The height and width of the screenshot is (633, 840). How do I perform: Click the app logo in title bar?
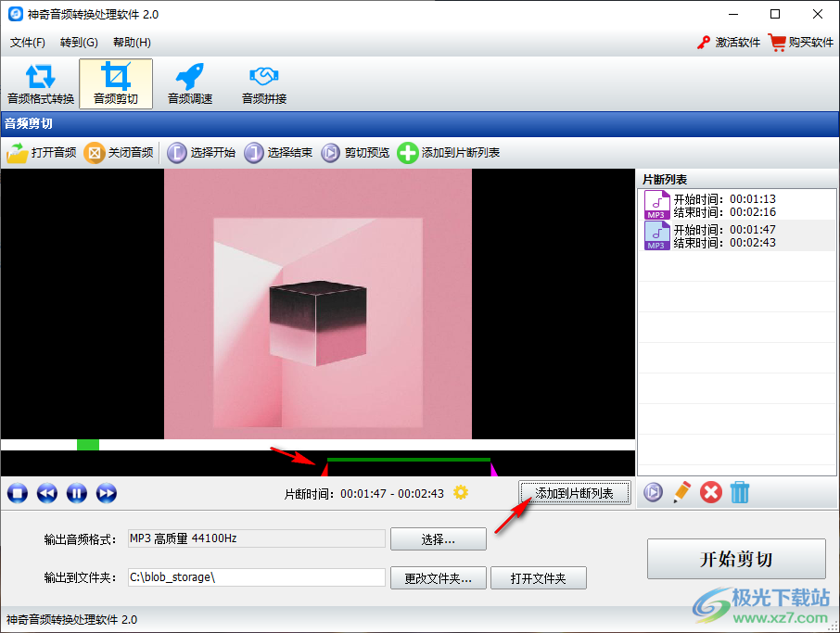16,14
